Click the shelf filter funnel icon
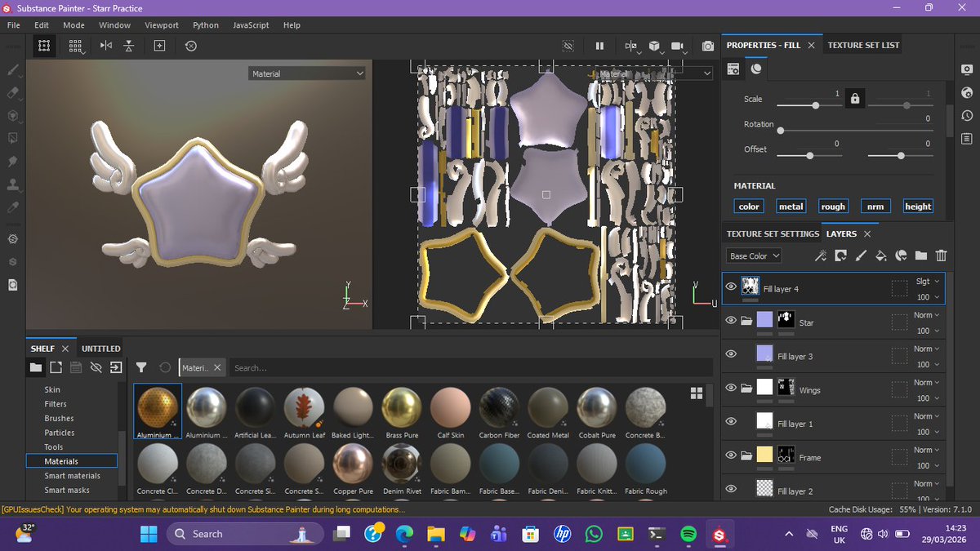Screen dimensions: 980x551 pyautogui.click(x=141, y=367)
